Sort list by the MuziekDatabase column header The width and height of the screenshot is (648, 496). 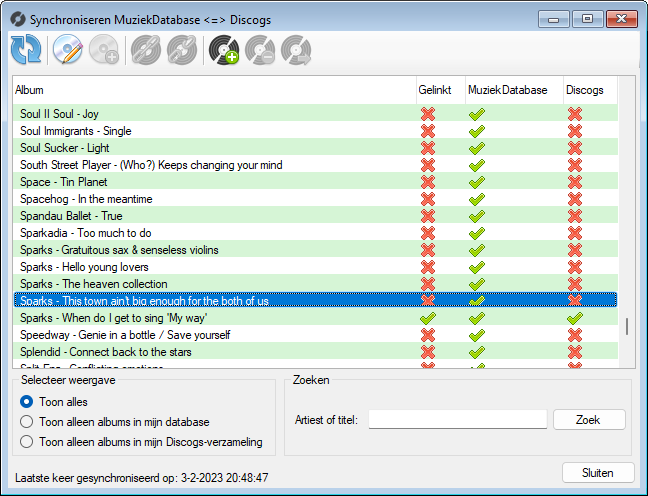[514, 90]
